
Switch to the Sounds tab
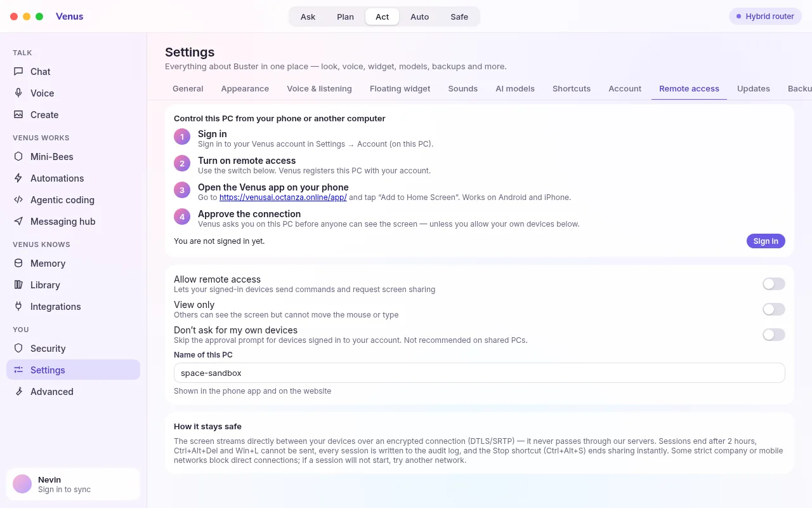(x=463, y=89)
